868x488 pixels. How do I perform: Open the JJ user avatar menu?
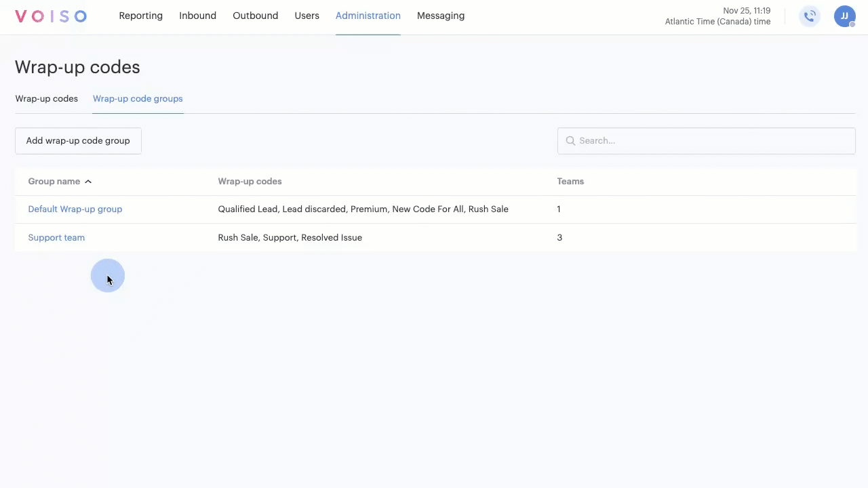pos(844,16)
